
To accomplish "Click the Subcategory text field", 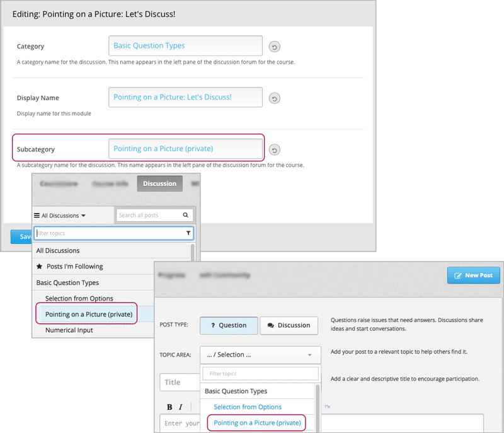I will pos(185,149).
